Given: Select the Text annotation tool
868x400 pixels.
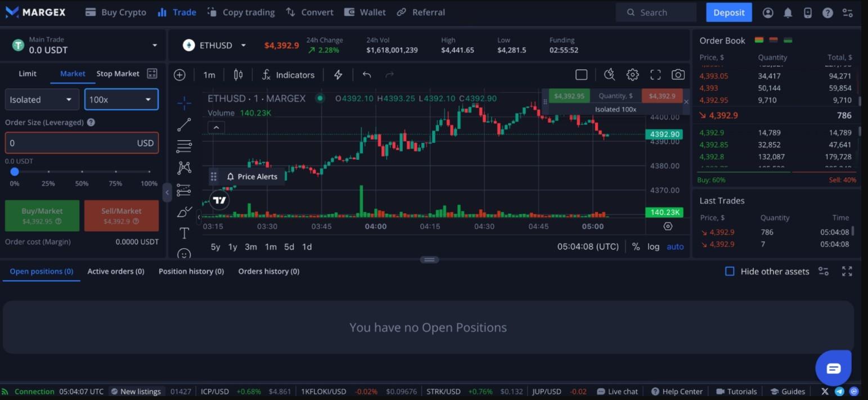Looking at the screenshot, I should [x=184, y=232].
